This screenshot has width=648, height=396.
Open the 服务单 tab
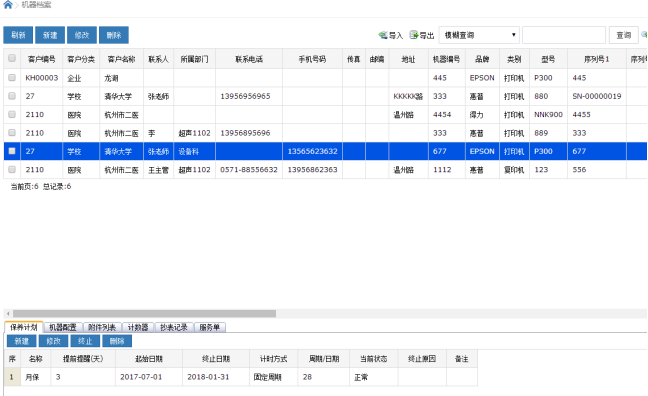(x=210, y=327)
